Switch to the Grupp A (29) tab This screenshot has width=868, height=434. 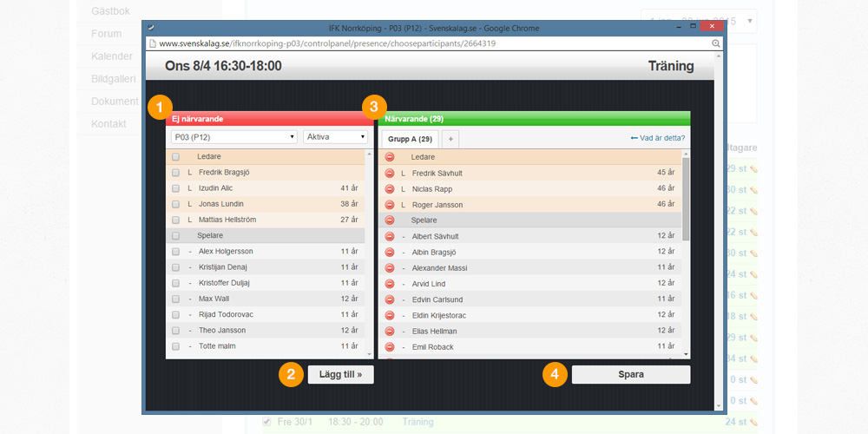click(409, 139)
